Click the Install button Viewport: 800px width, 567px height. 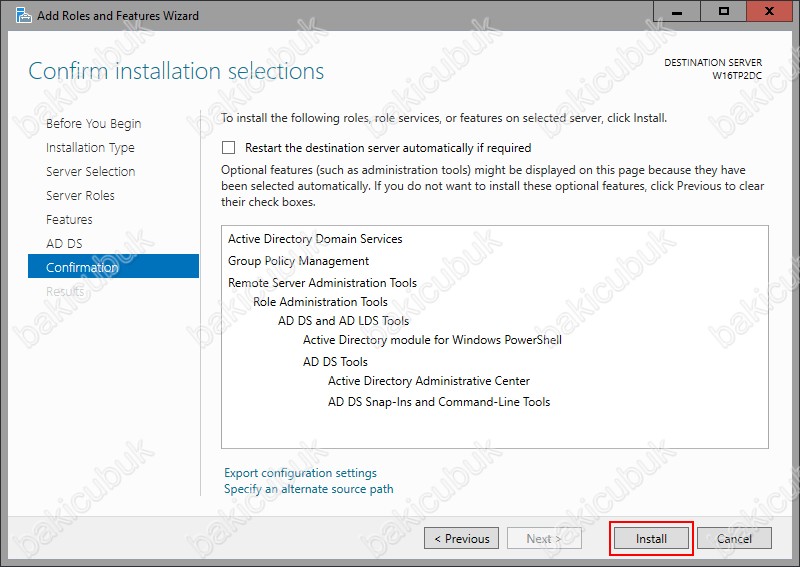click(651, 538)
